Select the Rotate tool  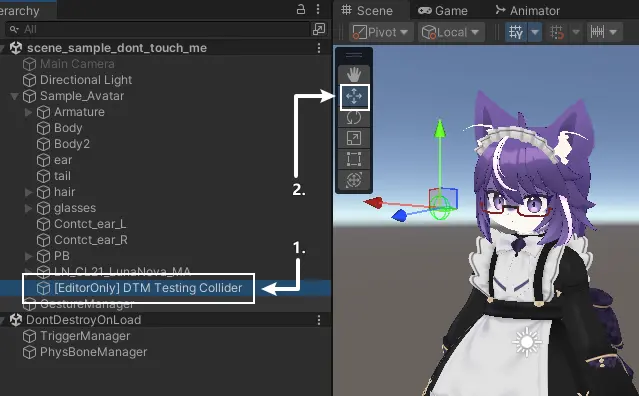point(354,118)
